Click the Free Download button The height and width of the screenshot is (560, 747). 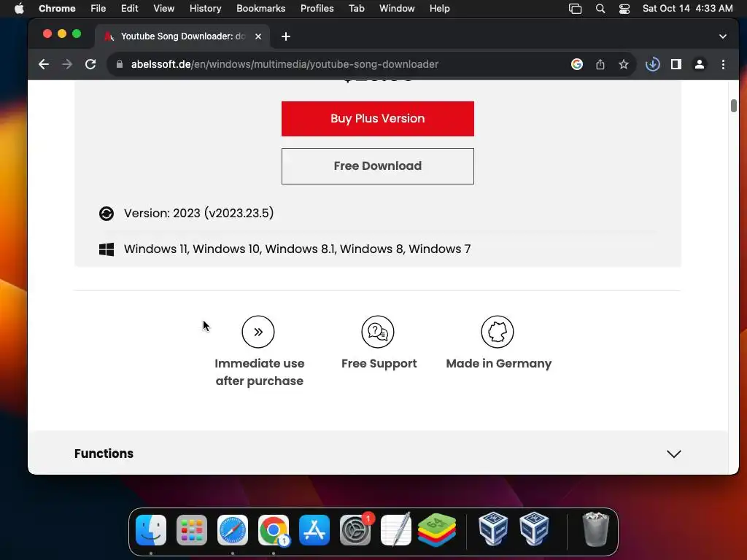pyautogui.click(x=377, y=166)
